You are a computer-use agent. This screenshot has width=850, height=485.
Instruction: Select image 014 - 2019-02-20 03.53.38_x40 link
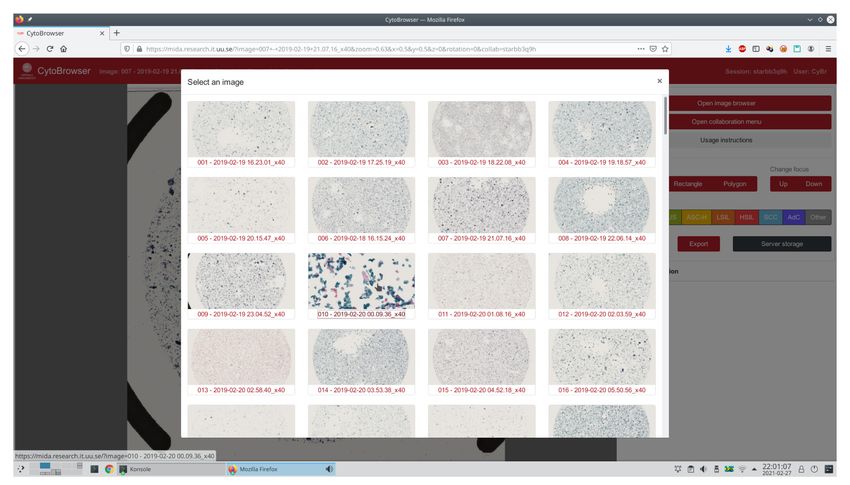coord(362,390)
